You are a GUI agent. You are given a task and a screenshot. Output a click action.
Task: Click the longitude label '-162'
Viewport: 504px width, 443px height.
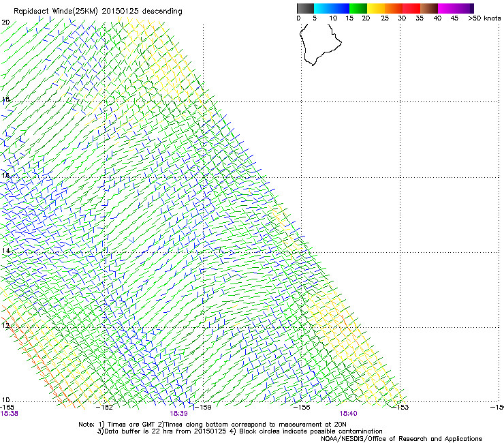point(104,408)
